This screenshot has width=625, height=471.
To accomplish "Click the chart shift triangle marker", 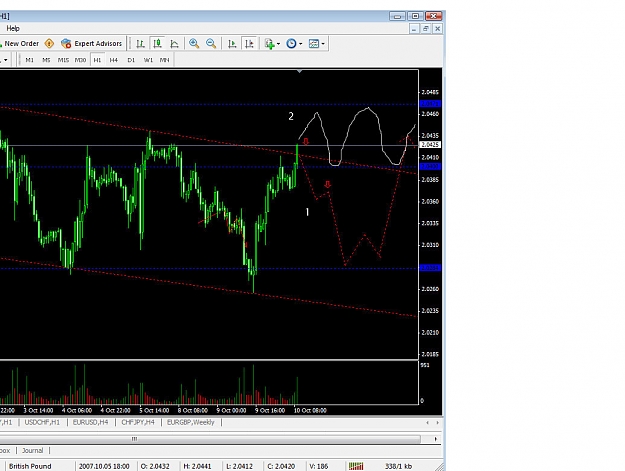I will 299,71.
